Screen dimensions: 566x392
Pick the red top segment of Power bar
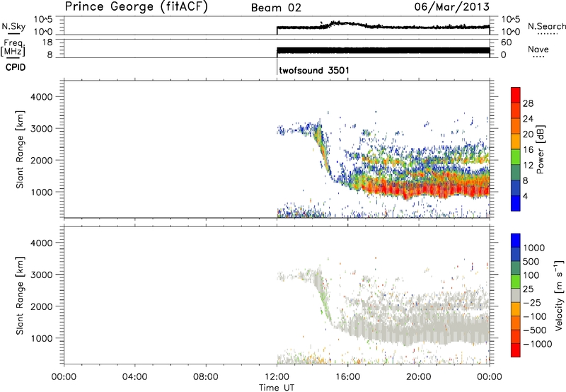[516, 95]
